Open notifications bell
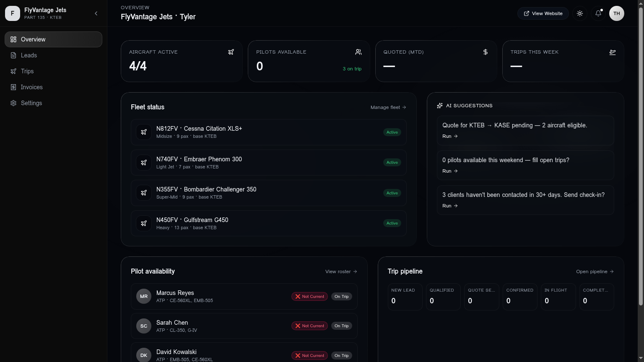 (x=598, y=13)
